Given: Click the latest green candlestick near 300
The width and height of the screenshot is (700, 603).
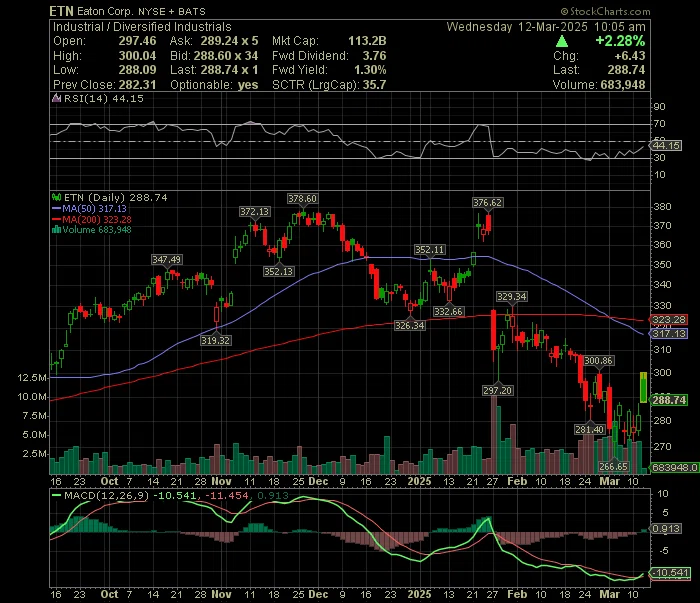Looking at the screenshot, I should [643, 387].
